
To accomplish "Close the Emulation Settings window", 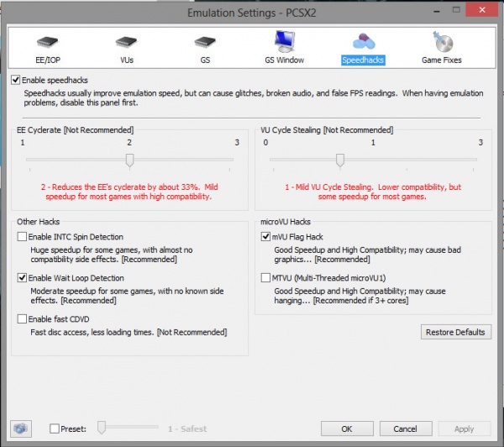I will click(482, 10).
